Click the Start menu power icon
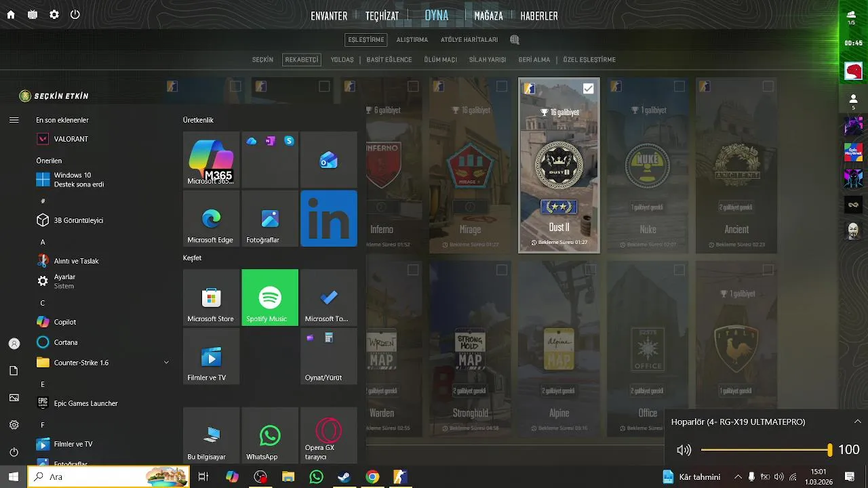 coord(14,452)
